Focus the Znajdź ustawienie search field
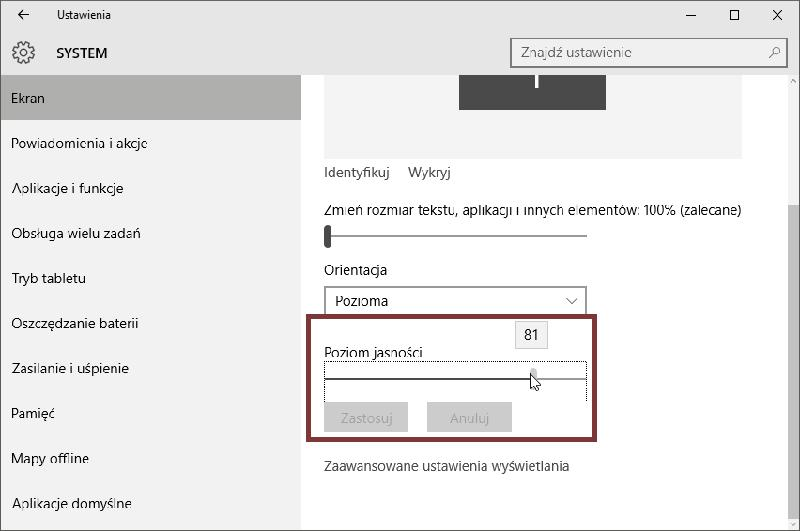Viewport: 800px width, 531px height. 648,53
